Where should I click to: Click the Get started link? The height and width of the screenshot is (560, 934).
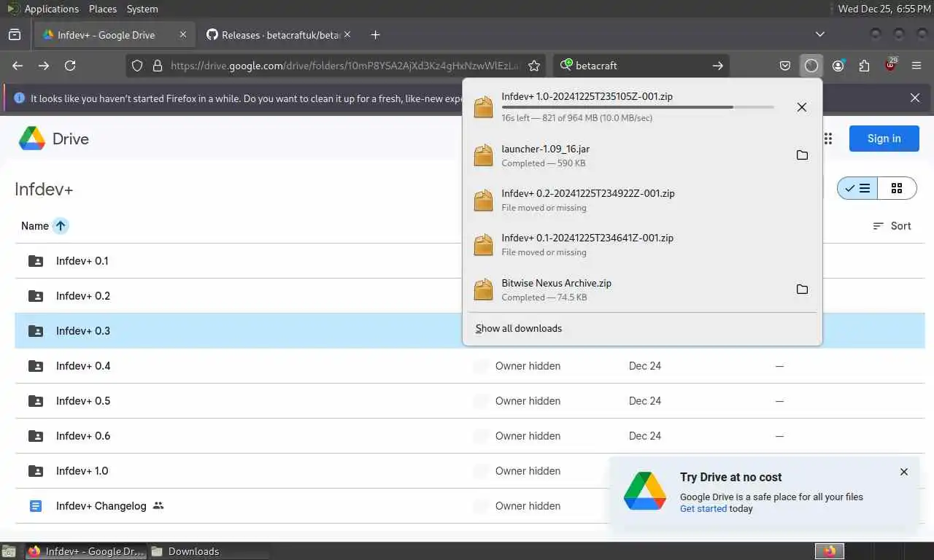[x=703, y=509]
